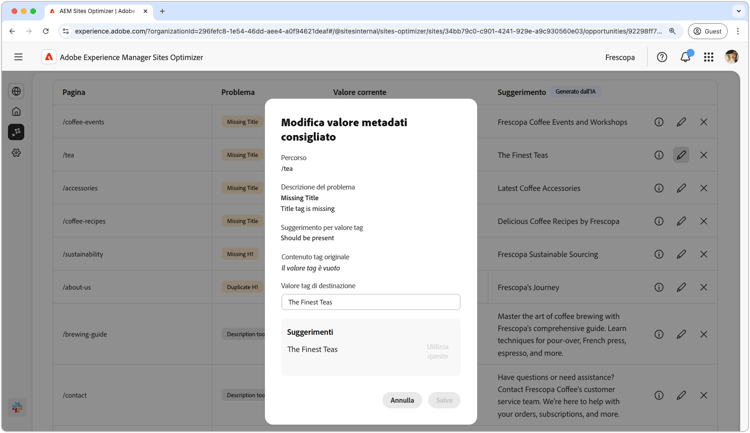Image resolution: width=750 pixels, height=433 pixels.
Task: Dismiss the /tea suggestion
Action: tap(704, 155)
